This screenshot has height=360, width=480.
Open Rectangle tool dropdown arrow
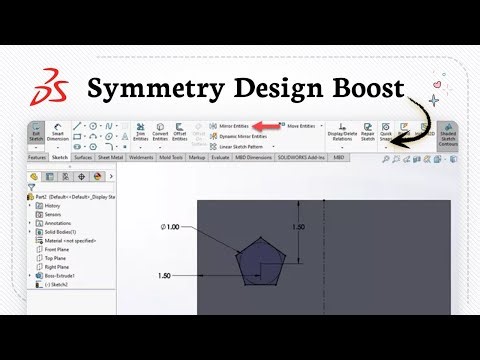(x=85, y=136)
